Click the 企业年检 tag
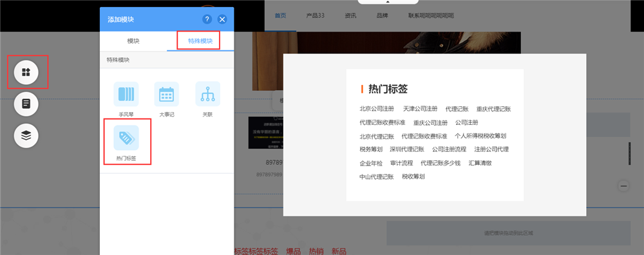Screen dimensions: 644x255 [x=371, y=163]
